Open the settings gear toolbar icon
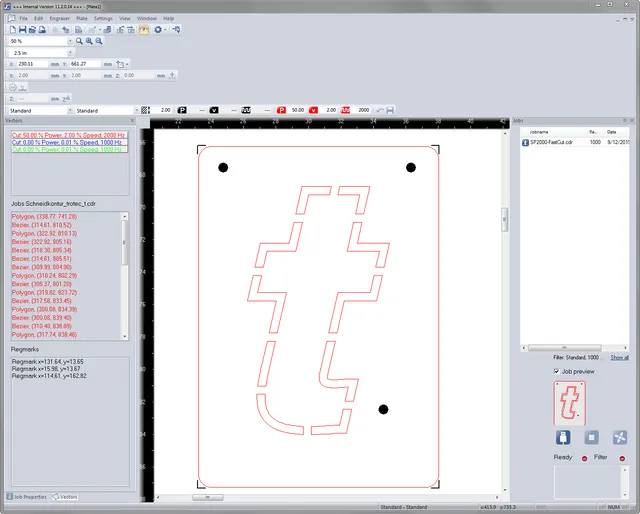 (158, 30)
